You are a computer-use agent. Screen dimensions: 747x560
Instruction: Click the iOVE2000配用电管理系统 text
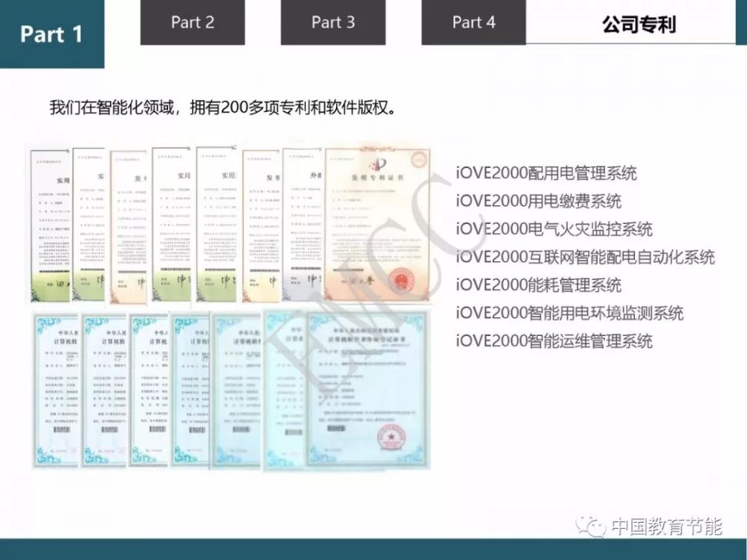(546, 173)
